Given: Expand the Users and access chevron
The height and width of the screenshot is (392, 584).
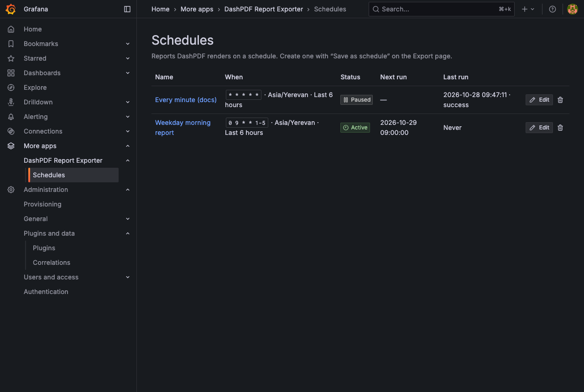Looking at the screenshot, I should (128, 277).
